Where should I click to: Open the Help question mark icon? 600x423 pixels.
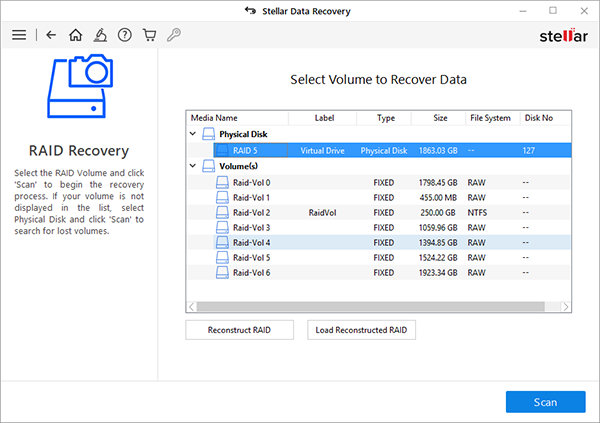pyautogui.click(x=125, y=35)
